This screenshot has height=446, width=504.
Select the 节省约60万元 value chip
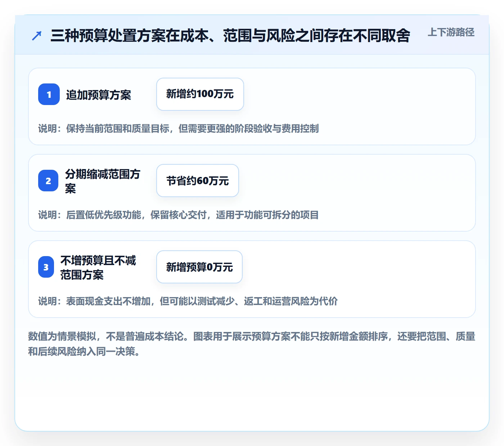(198, 181)
